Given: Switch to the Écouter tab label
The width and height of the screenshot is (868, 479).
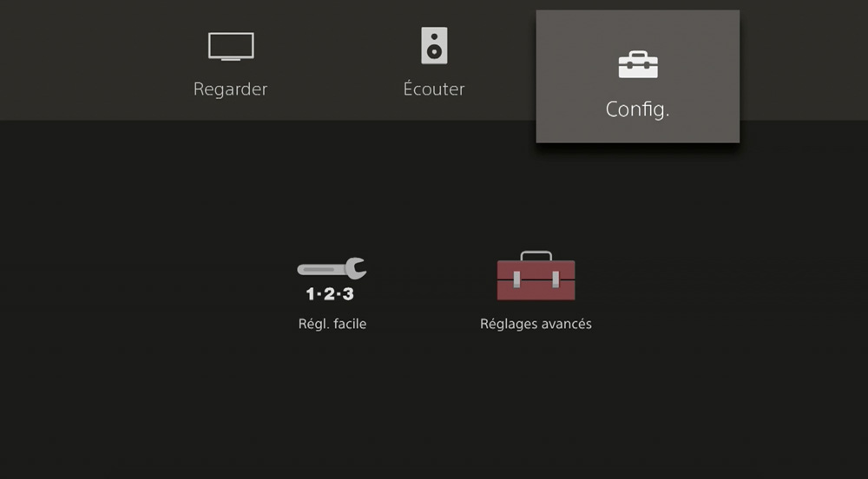Looking at the screenshot, I should click(434, 89).
